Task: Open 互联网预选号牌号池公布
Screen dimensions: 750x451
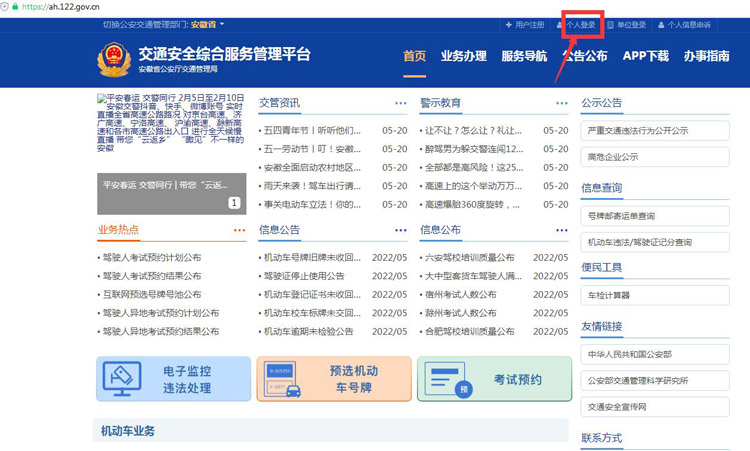Action: (152, 295)
